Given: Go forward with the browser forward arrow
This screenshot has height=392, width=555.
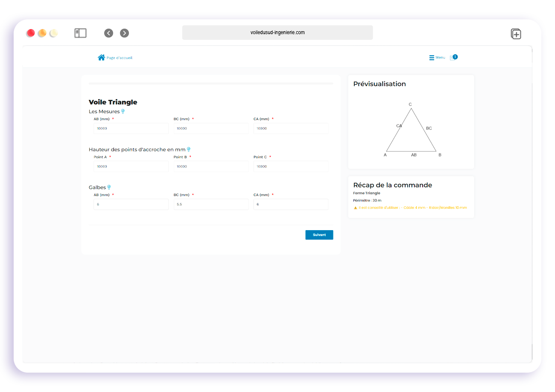Looking at the screenshot, I should tap(124, 33).
